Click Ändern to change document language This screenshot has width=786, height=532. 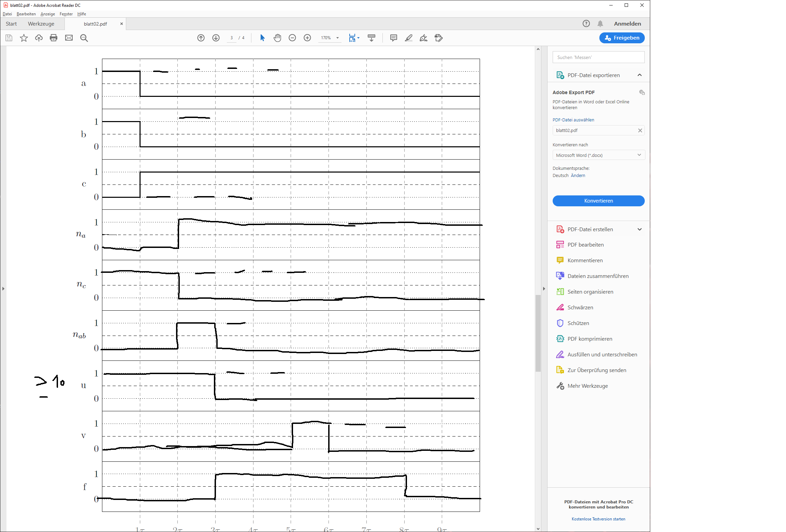(x=578, y=175)
